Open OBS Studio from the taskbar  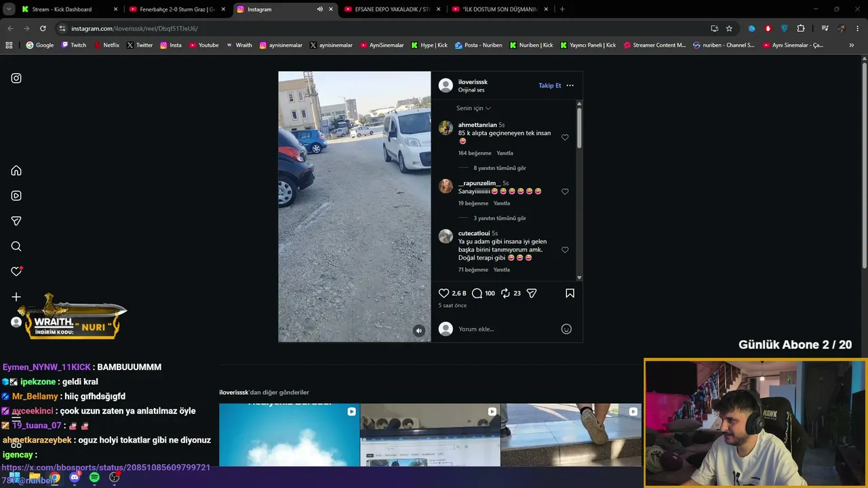tap(115, 477)
